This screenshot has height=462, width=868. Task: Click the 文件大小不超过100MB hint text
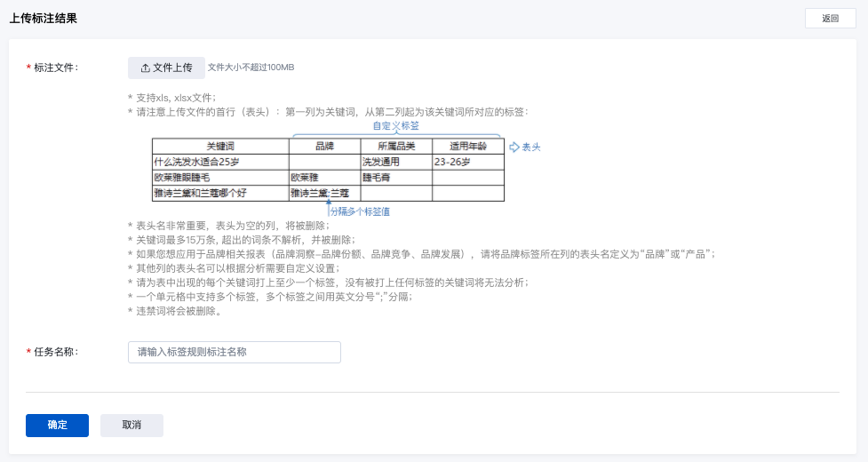pos(251,68)
